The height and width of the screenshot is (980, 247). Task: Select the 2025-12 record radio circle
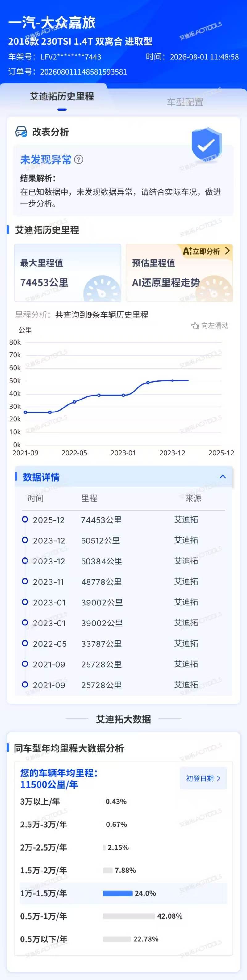point(25,519)
